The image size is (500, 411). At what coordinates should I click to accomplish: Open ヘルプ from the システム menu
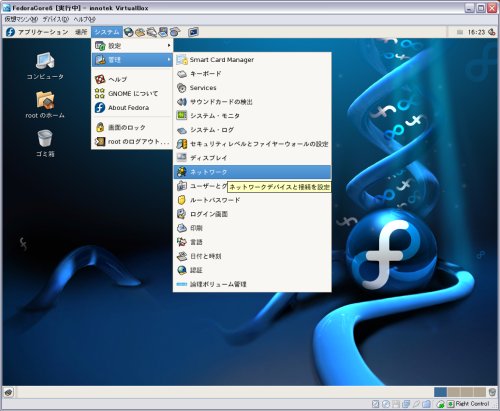point(132,79)
